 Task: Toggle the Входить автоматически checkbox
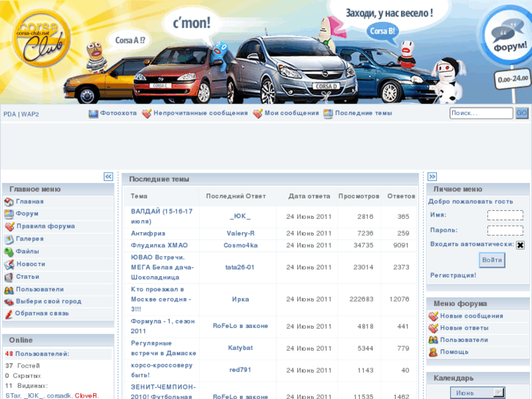(x=520, y=245)
